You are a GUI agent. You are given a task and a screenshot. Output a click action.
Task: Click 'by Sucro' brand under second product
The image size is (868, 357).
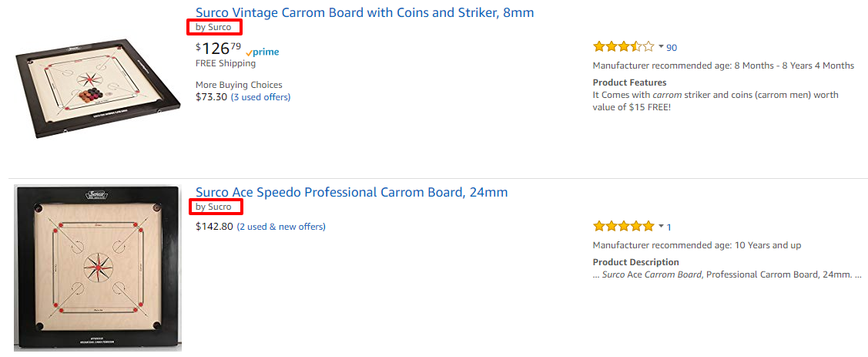click(213, 207)
